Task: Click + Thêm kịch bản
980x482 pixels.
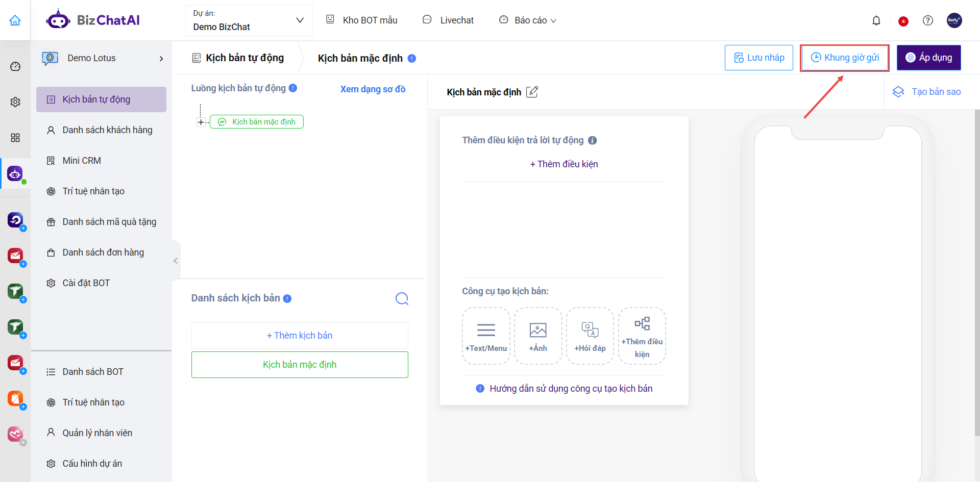Action: pyautogui.click(x=300, y=336)
